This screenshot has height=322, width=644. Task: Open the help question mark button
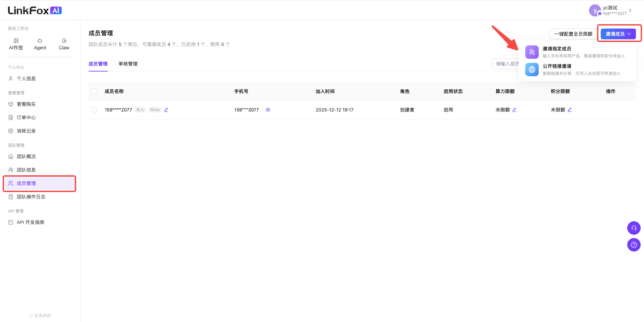(634, 245)
